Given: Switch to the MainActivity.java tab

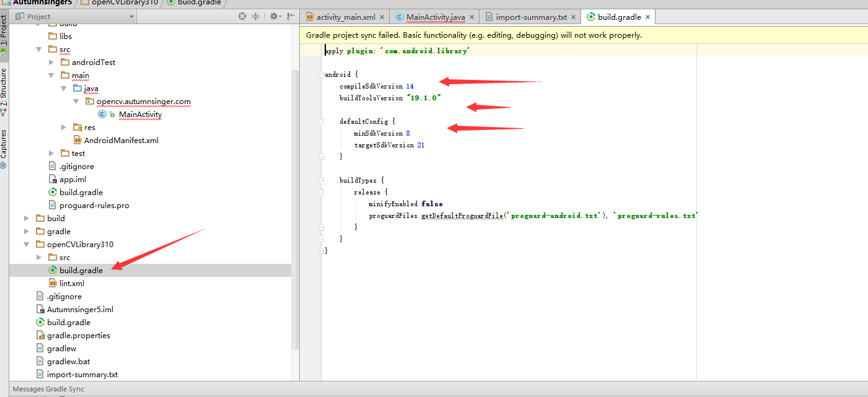Looking at the screenshot, I should coord(434,17).
